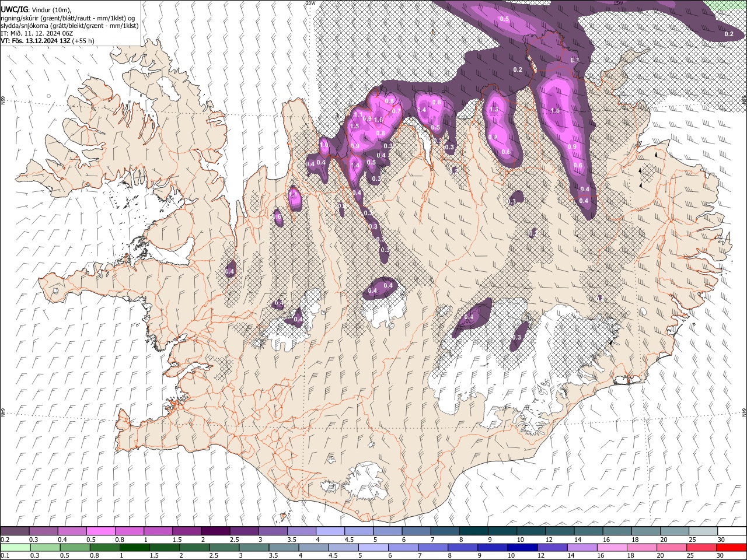Click the Vindur (10m) text
Screen dimensions: 747x560
point(51,10)
